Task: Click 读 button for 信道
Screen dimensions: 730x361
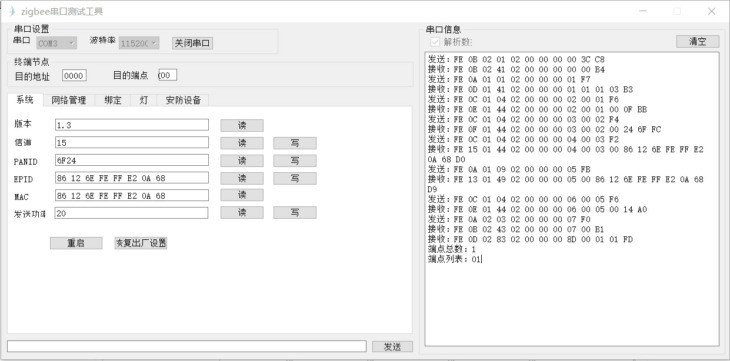Action: (x=242, y=143)
